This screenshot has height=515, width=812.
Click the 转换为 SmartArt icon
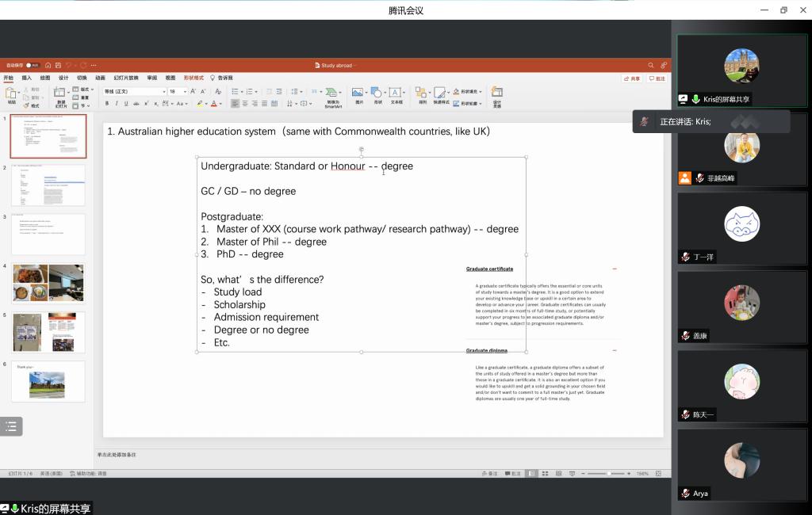click(x=333, y=93)
